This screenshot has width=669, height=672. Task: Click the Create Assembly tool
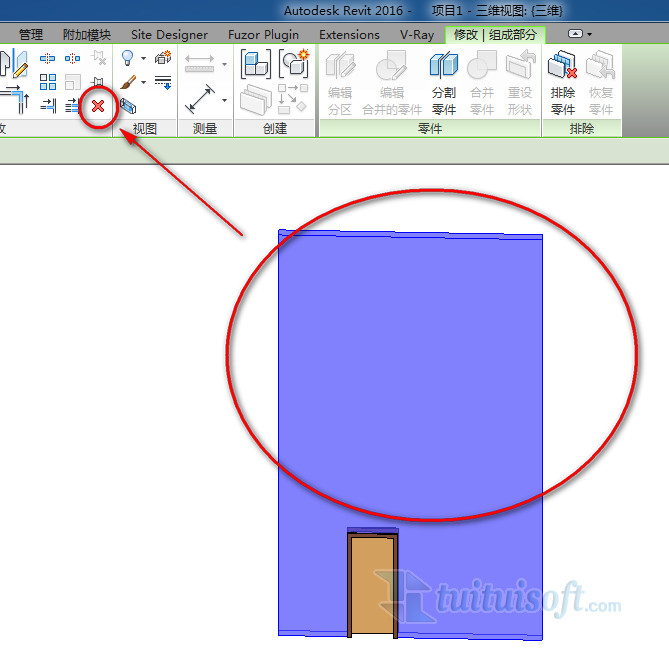pos(256,64)
